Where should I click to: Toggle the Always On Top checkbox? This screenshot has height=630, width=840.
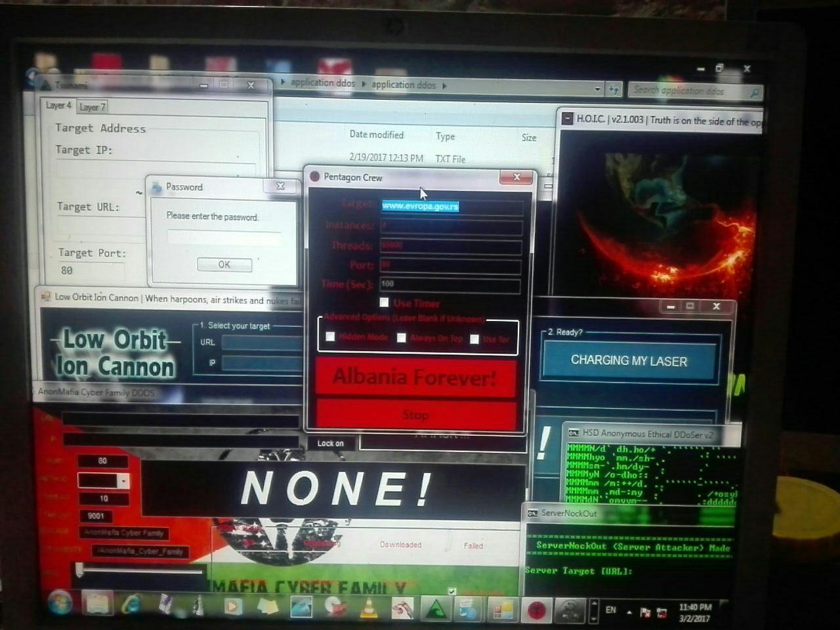point(402,337)
